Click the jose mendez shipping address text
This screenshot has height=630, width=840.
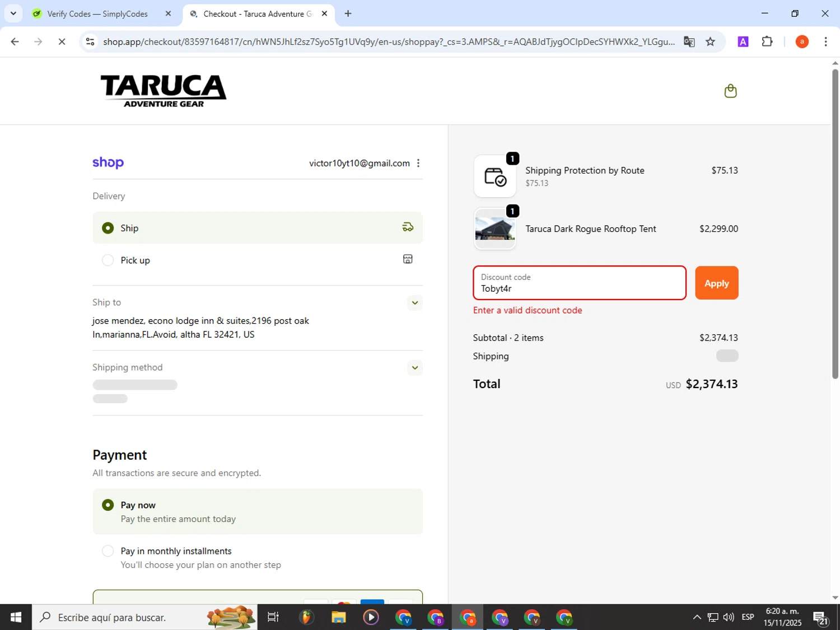201,328
